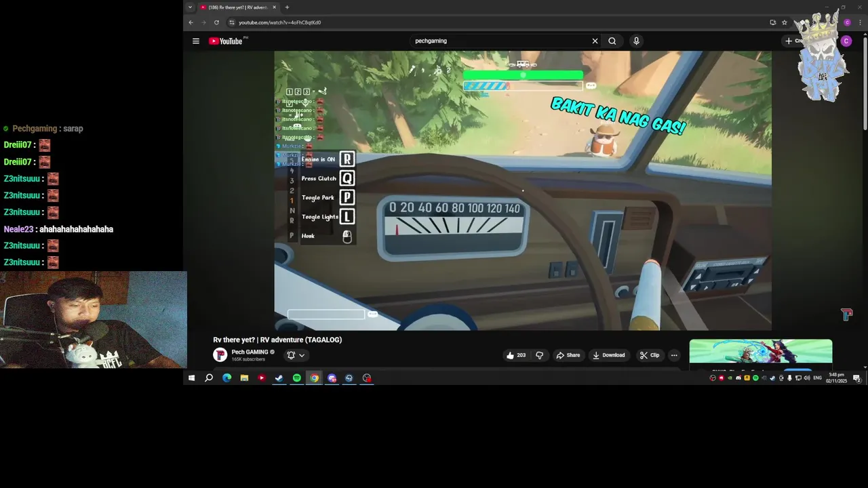
Task: Click the YouTube search magnifier button
Action: 612,41
